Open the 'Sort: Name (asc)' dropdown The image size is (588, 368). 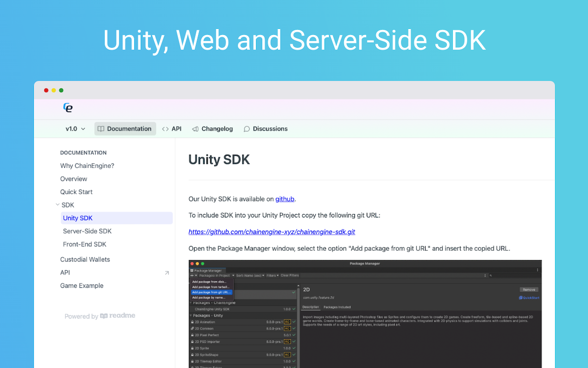pos(250,275)
